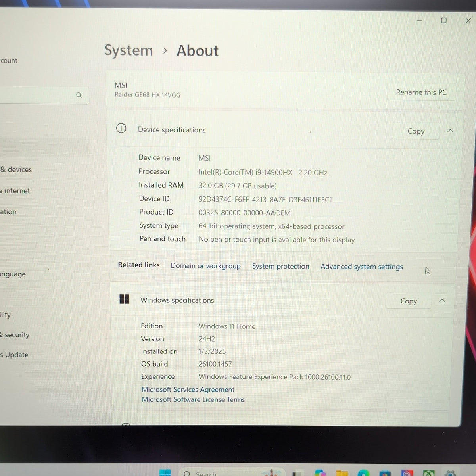This screenshot has width=476, height=476.
Task: Open the 'ility' item in the Settings sidebar
Action: click(x=6, y=315)
